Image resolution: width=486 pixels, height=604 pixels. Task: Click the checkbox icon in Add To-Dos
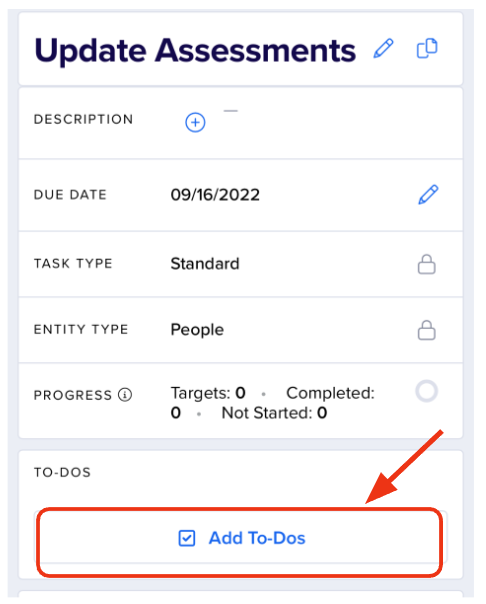pyautogui.click(x=187, y=538)
